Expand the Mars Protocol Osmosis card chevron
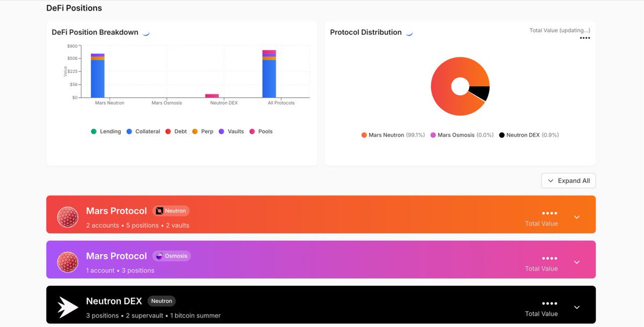Screen dimensions: 644x327 [577, 262]
